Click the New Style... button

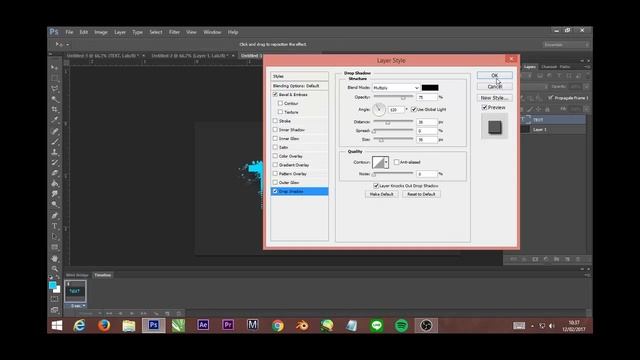tap(495, 98)
